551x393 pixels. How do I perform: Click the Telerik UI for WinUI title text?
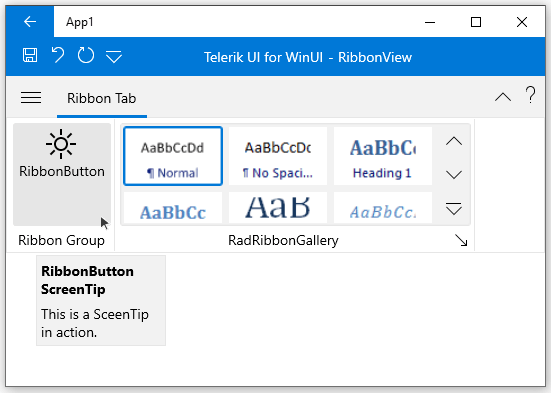[x=308, y=57]
